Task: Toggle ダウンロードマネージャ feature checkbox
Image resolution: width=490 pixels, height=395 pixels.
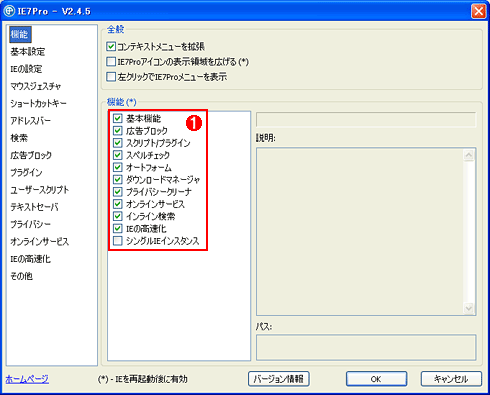Action: point(117,179)
